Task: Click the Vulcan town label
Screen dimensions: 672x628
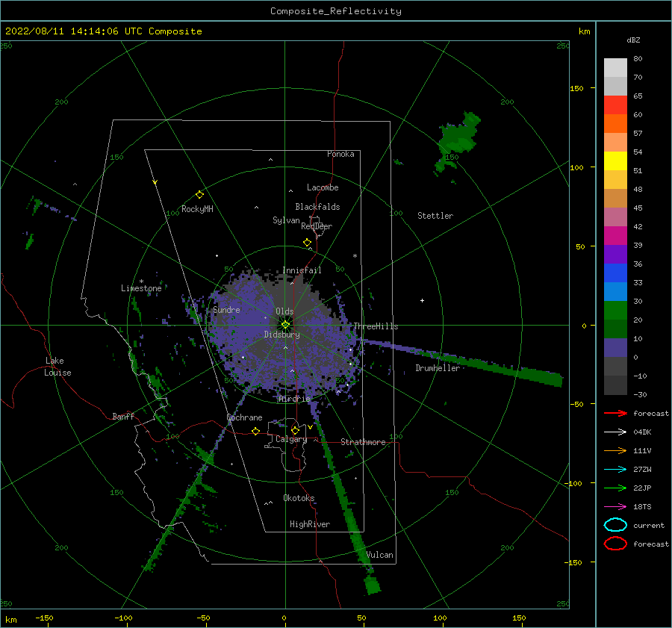Action: (380, 555)
